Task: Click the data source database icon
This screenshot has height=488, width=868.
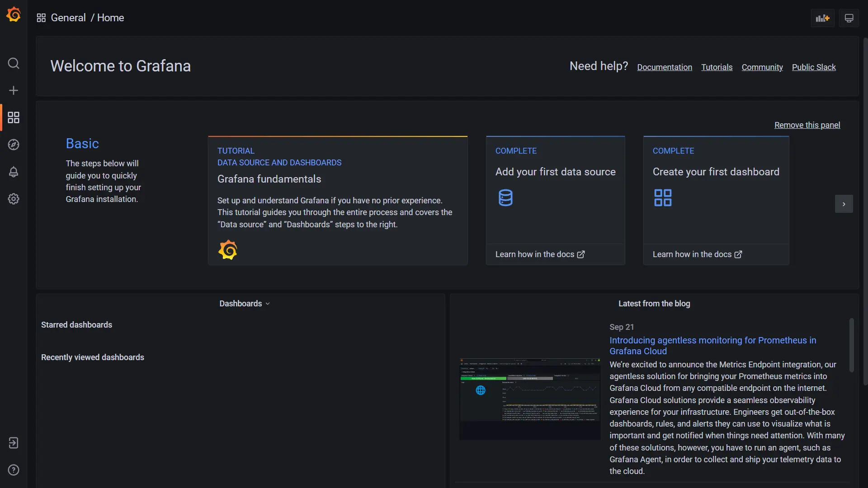Action: 505,198
